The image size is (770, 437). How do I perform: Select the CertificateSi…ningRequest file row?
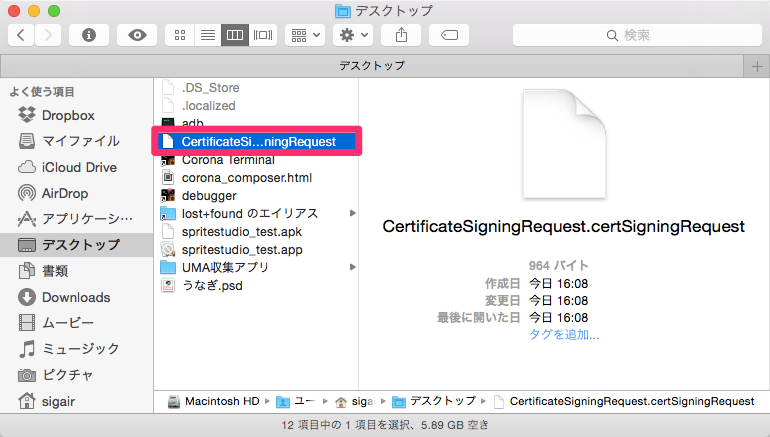[256, 141]
